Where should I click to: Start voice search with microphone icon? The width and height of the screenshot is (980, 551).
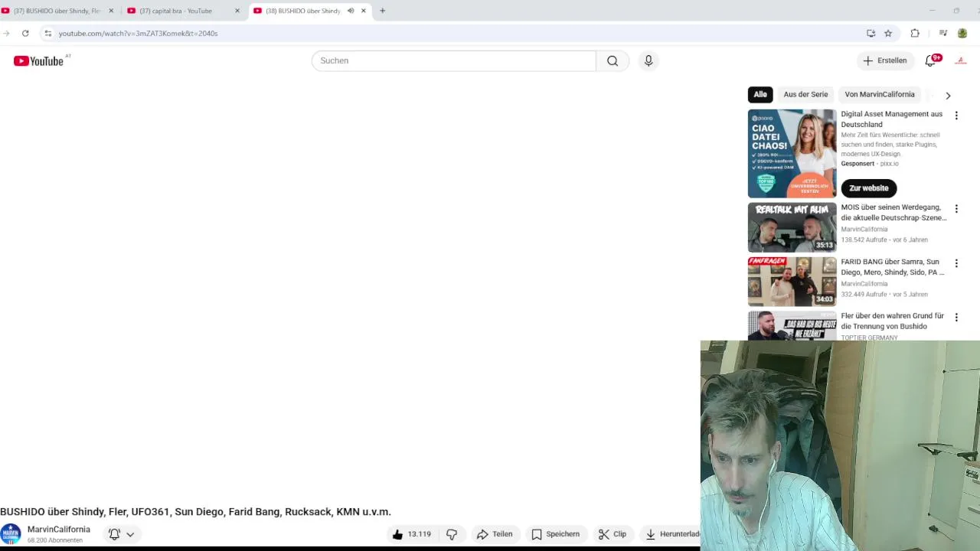[648, 60]
